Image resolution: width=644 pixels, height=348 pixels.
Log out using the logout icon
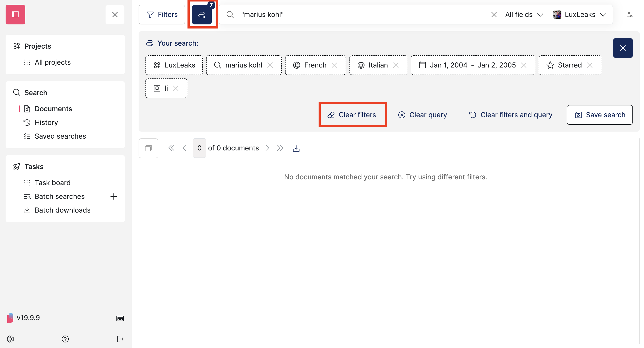[120, 339]
